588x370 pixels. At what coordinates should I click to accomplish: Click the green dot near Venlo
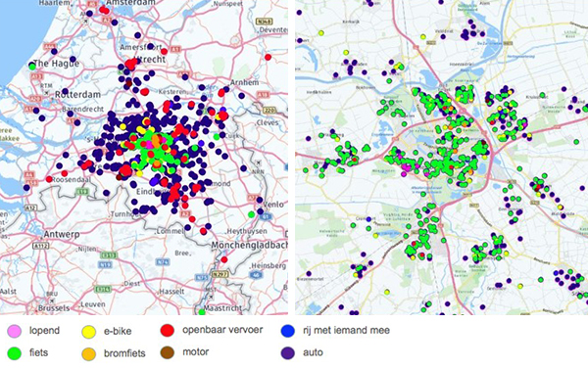(251, 214)
